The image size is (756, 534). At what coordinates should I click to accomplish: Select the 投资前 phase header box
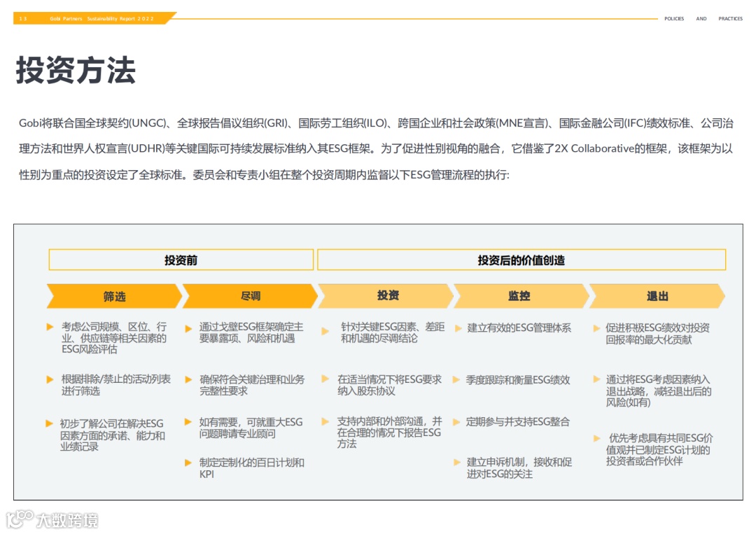181,260
